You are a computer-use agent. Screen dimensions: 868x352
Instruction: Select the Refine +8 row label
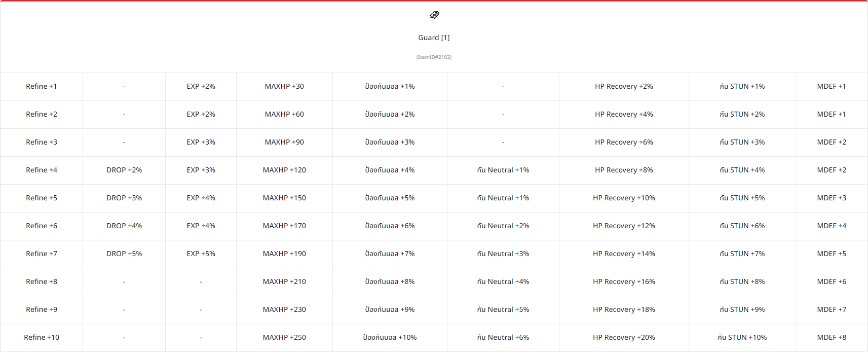click(x=42, y=281)
